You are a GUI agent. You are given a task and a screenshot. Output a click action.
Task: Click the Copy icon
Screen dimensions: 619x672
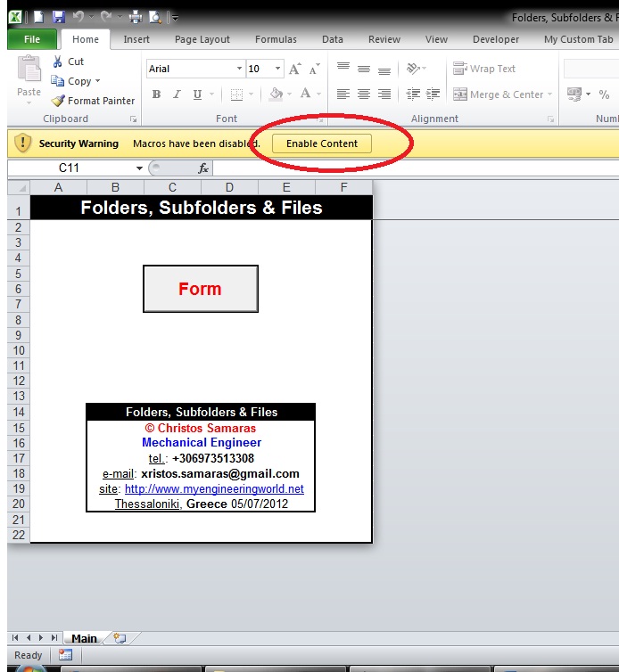pyautogui.click(x=57, y=80)
